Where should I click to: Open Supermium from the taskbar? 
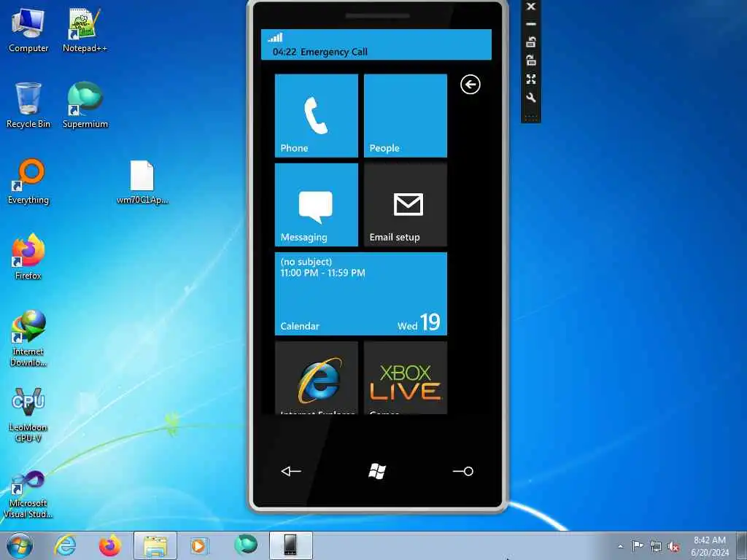pyautogui.click(x=245, y=545)
